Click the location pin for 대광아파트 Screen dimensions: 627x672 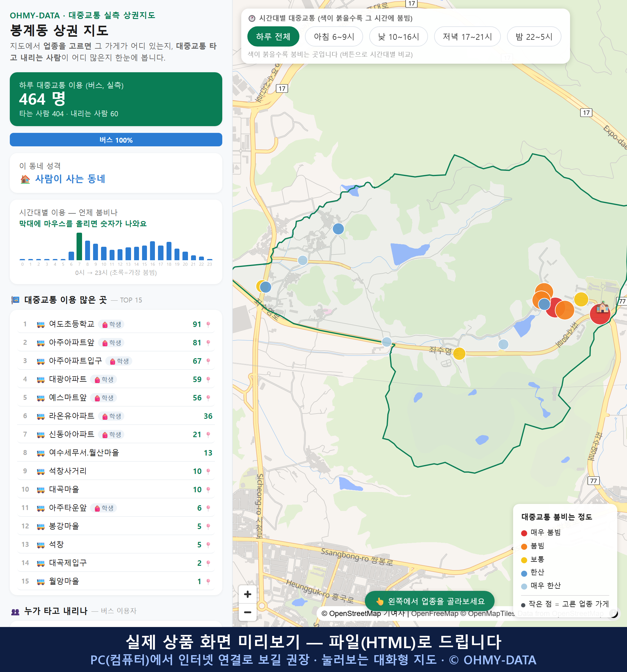pos(208,379)
